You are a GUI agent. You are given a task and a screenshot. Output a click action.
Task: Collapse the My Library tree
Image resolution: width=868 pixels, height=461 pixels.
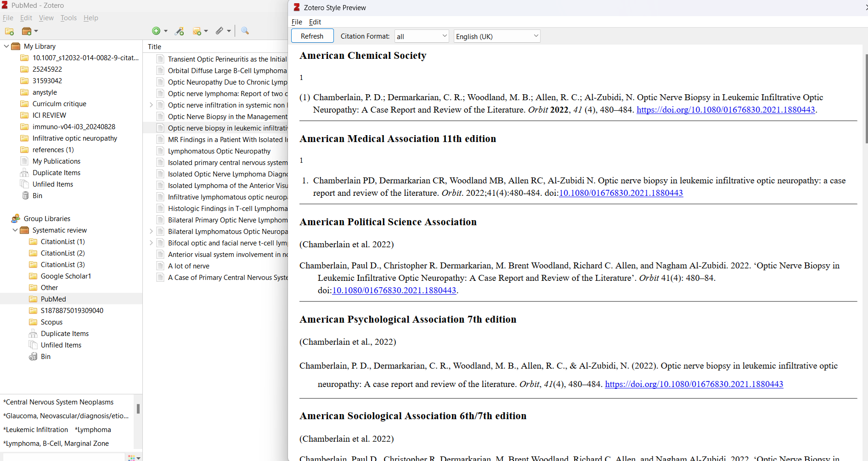click(x=6, y=46)
